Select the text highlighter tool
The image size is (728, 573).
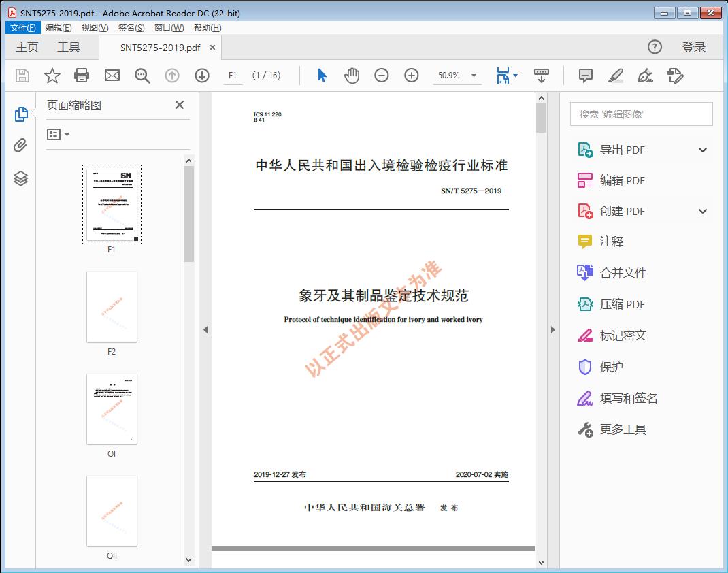coord(615,76)
